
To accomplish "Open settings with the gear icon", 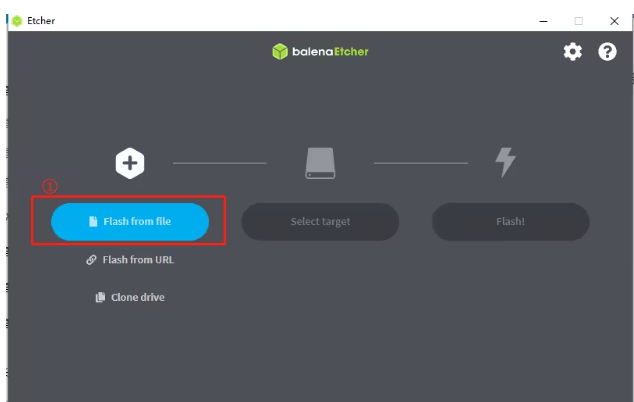I will point(573,52).
